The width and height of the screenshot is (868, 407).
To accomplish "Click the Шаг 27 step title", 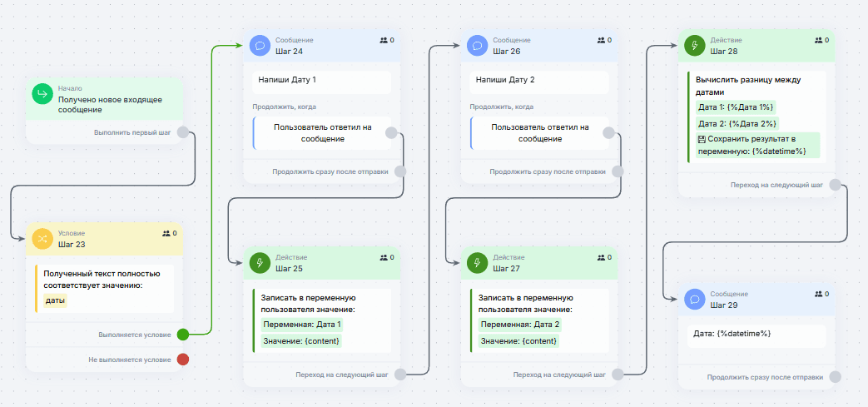I will [x=507, y=269].
